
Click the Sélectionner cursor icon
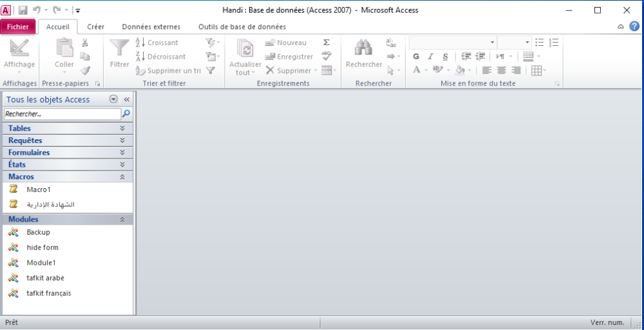coord(391,70)
